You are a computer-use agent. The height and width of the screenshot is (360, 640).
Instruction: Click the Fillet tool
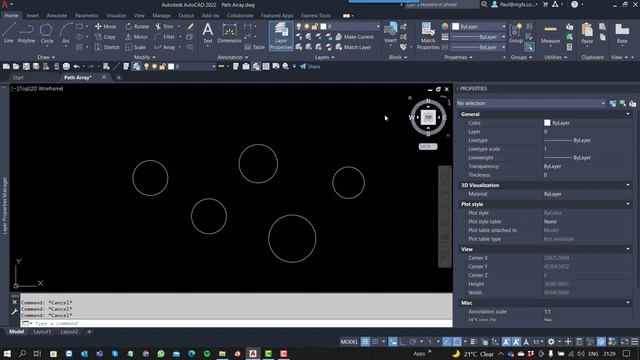coord(165,37)
